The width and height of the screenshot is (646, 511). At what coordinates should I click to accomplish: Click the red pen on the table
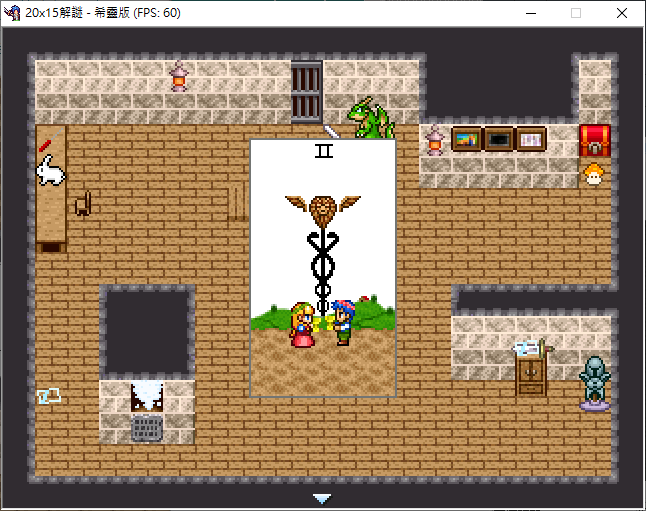(x=45, y=145)
